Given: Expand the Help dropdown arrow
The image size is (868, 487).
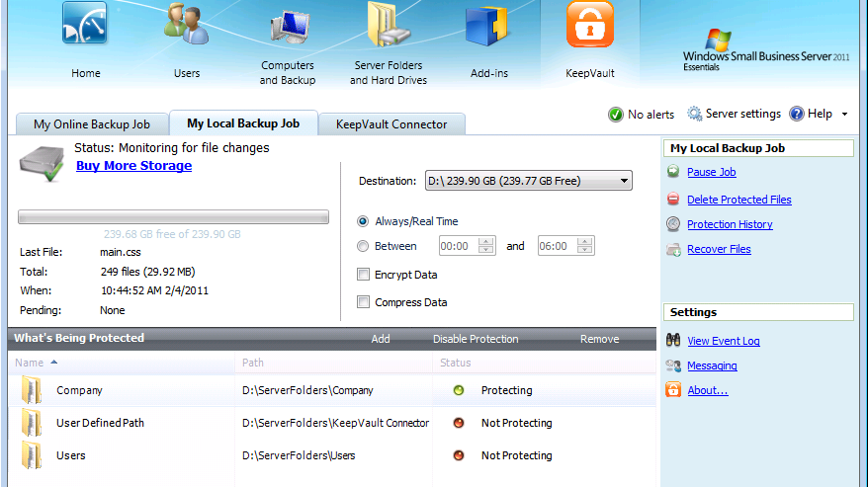Looking at the screenshot, I should pyautogui.click(x=844, y=115).
